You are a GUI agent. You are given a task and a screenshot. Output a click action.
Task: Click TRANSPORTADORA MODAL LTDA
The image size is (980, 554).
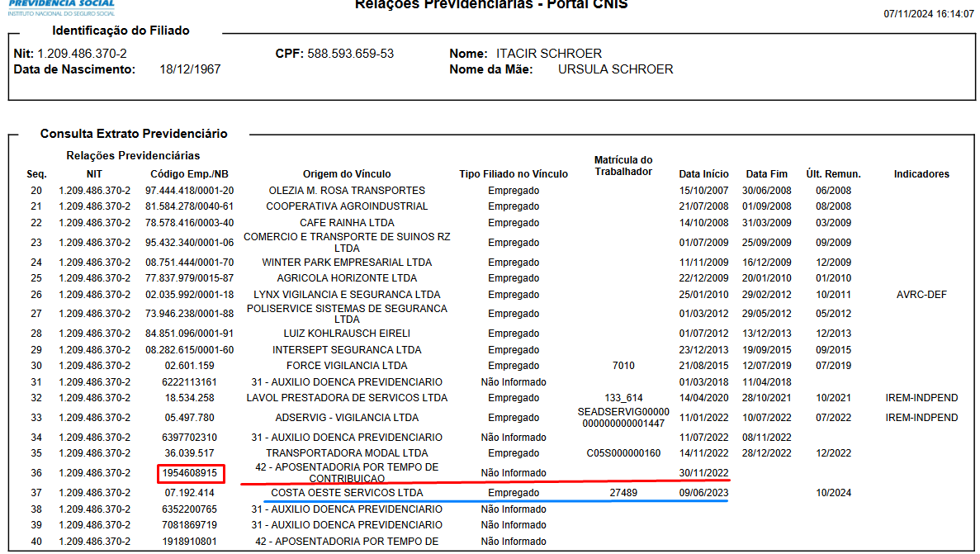pos(347,453)
